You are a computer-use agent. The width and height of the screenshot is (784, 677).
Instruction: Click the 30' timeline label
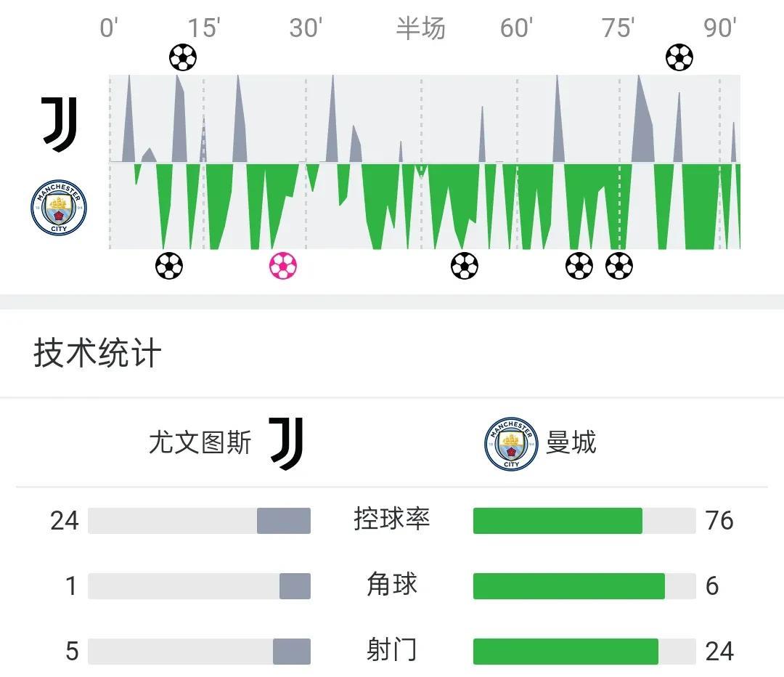coord(306,28)
